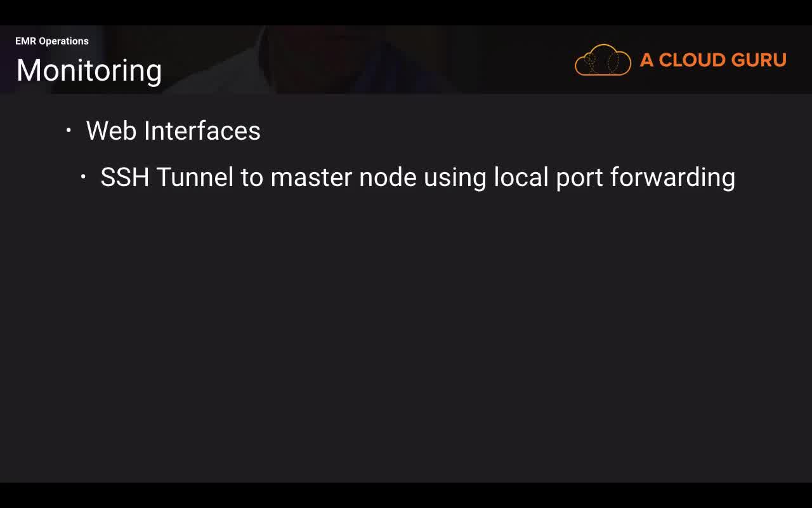The height and width of the screenshot is (508, 812).
Task: Click the word EMR in header label
Action: [x=25, y=41]
